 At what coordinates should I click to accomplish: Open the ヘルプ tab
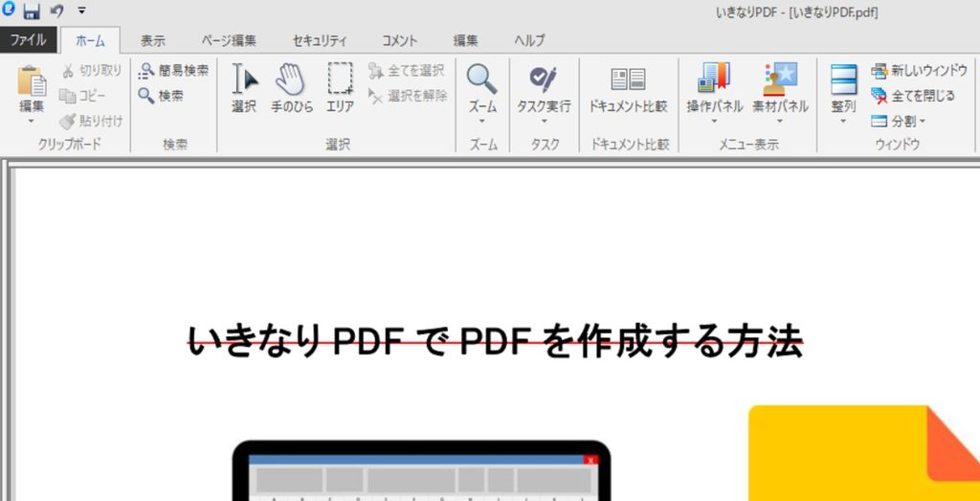[529, 41]
